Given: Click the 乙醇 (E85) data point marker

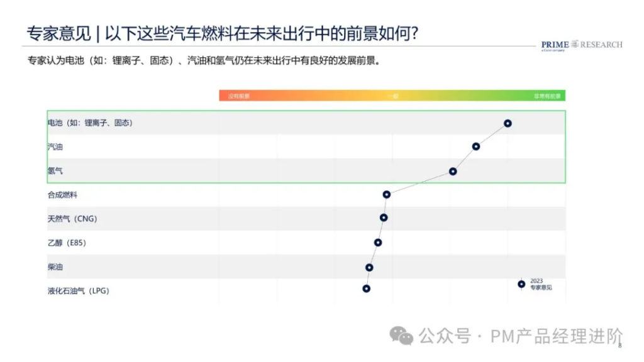Looking at the screenshot, I should click(x=378, y=243).
